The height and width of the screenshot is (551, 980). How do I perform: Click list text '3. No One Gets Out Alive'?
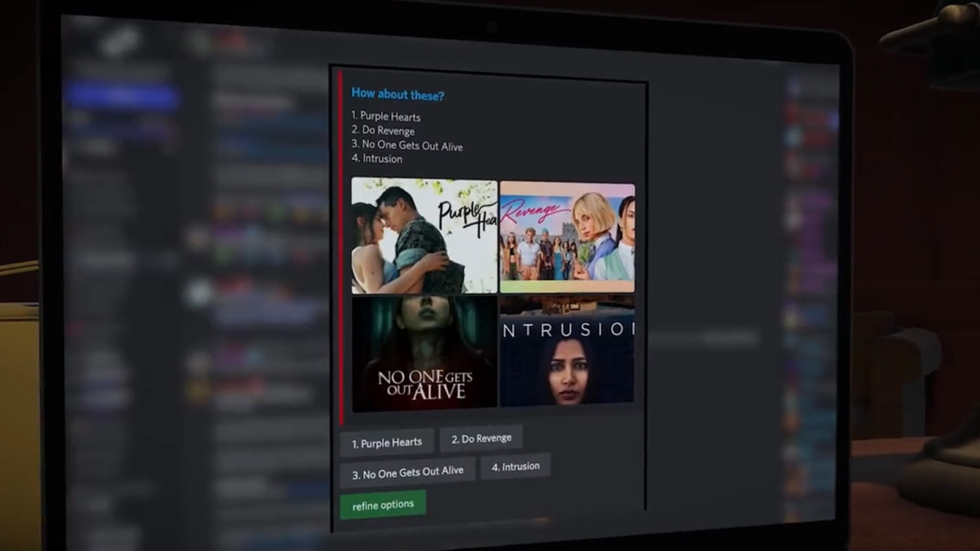coord(407,145)
